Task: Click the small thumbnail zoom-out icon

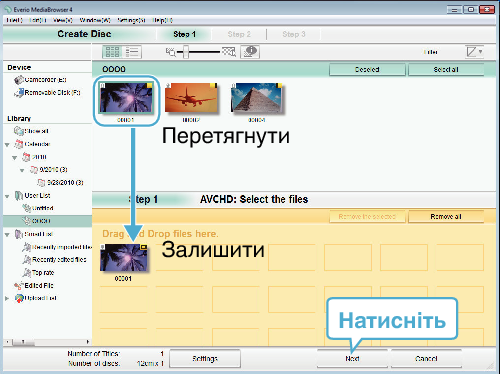Action: click(170, 52)
